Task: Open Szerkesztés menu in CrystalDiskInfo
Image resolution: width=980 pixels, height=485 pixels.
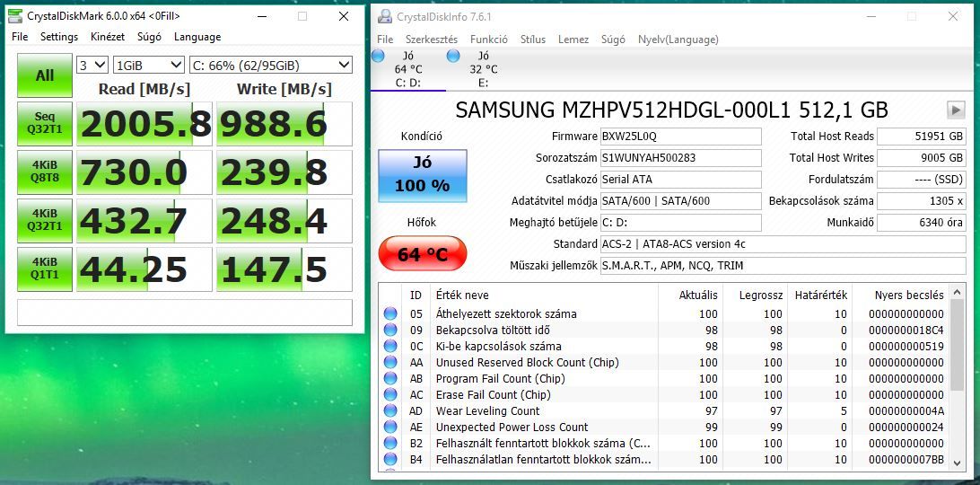Action: 432,40
